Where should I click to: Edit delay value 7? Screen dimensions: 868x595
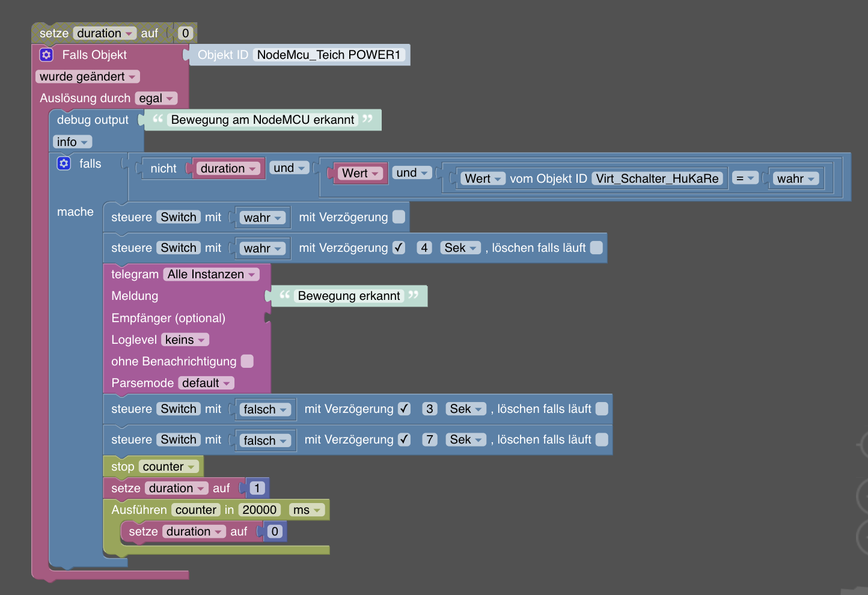pyautogui.click(x=430, y=439)
